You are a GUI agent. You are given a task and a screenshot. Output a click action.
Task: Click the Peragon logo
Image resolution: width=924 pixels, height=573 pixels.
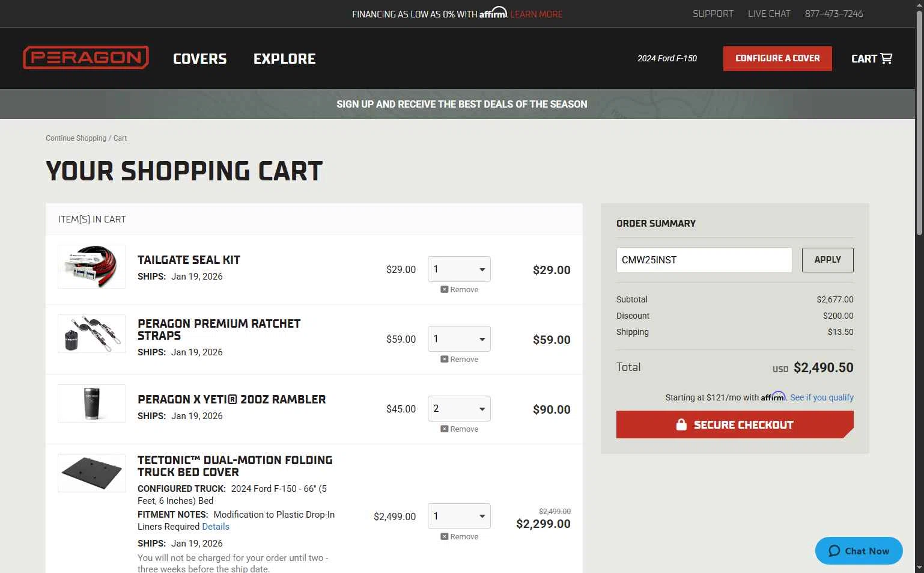[x=86, y=58]
